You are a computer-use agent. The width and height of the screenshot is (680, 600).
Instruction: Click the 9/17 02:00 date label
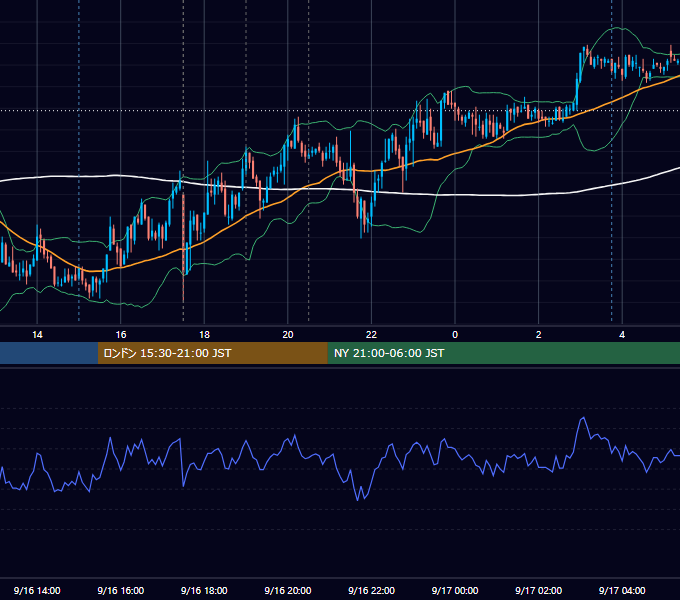538,590
